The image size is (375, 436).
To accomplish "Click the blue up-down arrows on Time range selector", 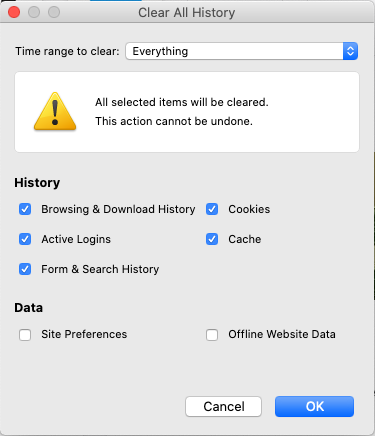I will pos(350,51).
